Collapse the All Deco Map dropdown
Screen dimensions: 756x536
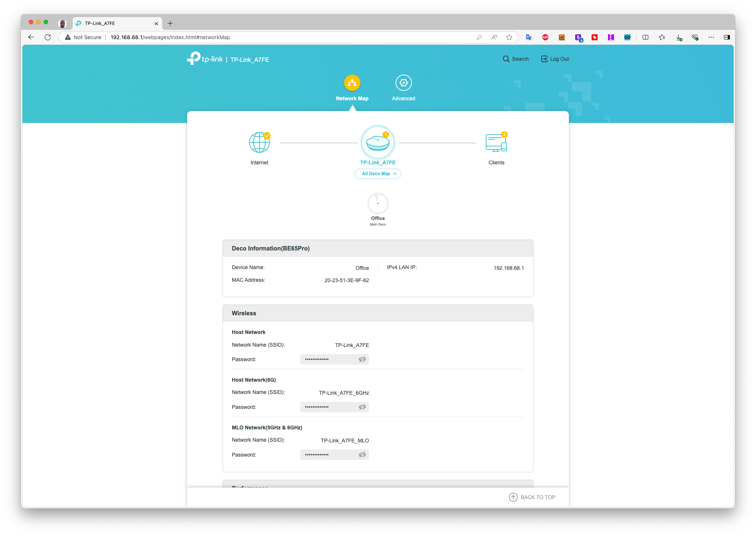coord(378,174)
